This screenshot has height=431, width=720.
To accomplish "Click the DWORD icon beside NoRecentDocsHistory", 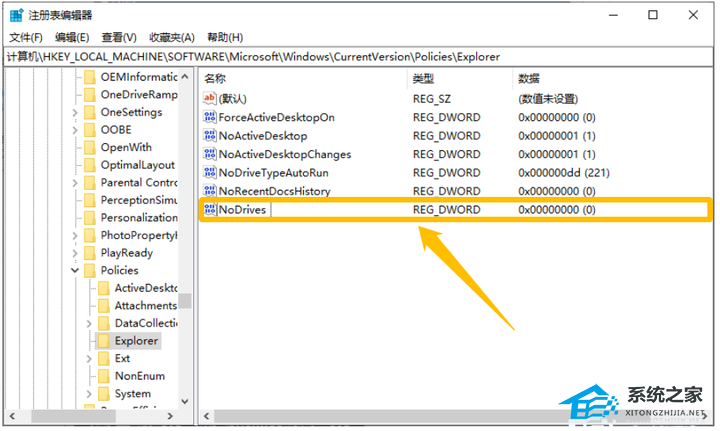I will point(210,191).
